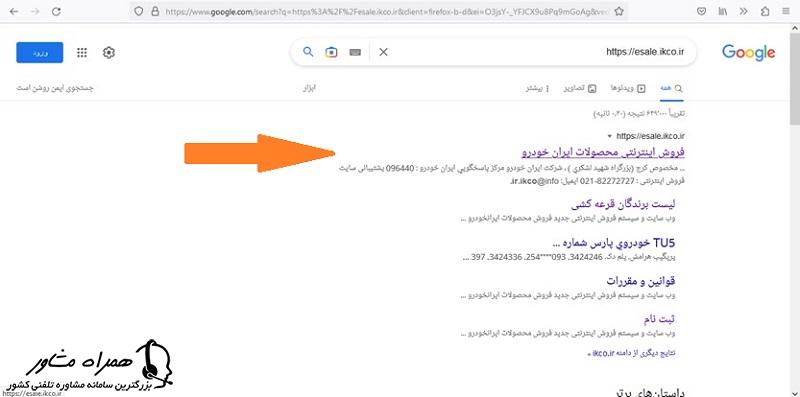Search by image with the camera icon
The image size is (800, 397).
(332, 52)
